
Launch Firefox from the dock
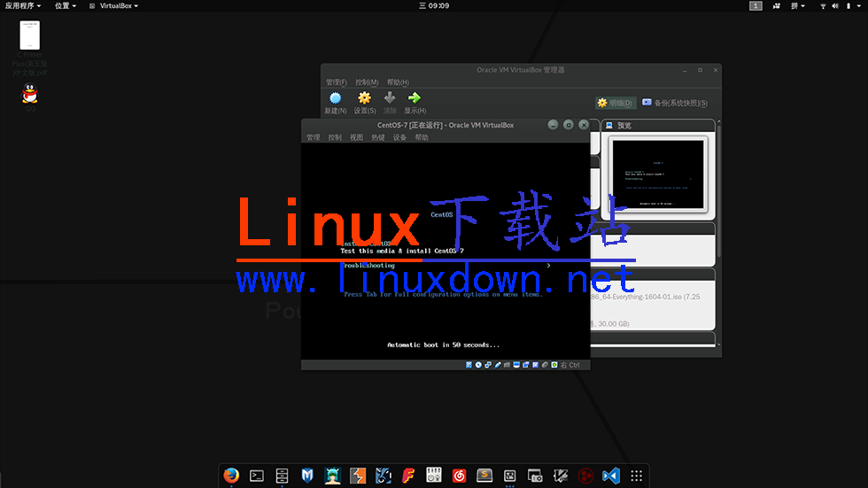[x=231, y=476]
